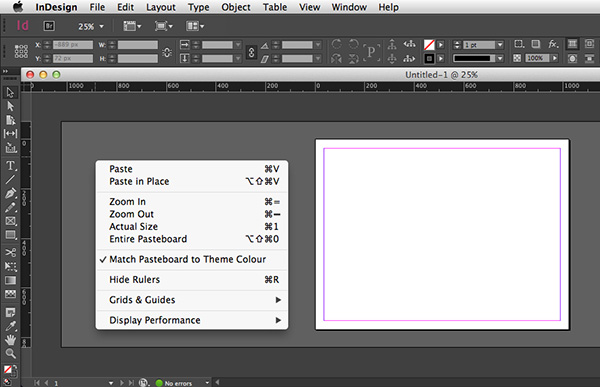
Task: Open the Table menu
Action: (x=275, y=7)
